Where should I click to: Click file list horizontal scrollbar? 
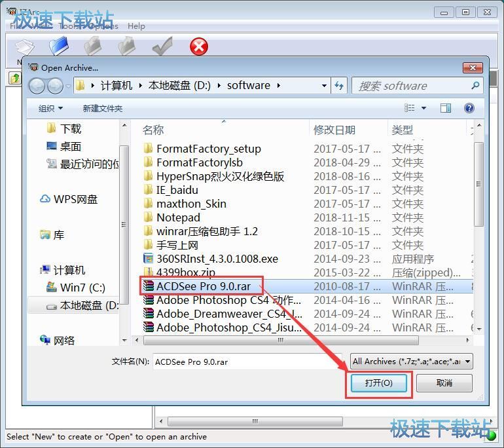click(281, 340)
